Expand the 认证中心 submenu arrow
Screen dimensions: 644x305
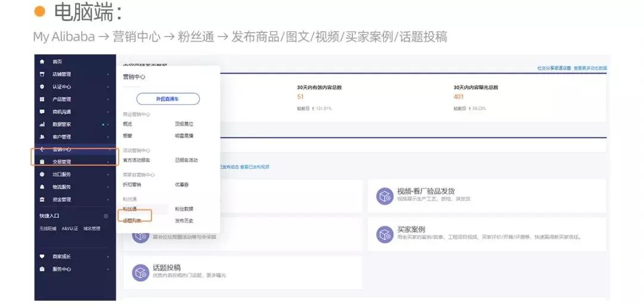[x=108, y=87]
